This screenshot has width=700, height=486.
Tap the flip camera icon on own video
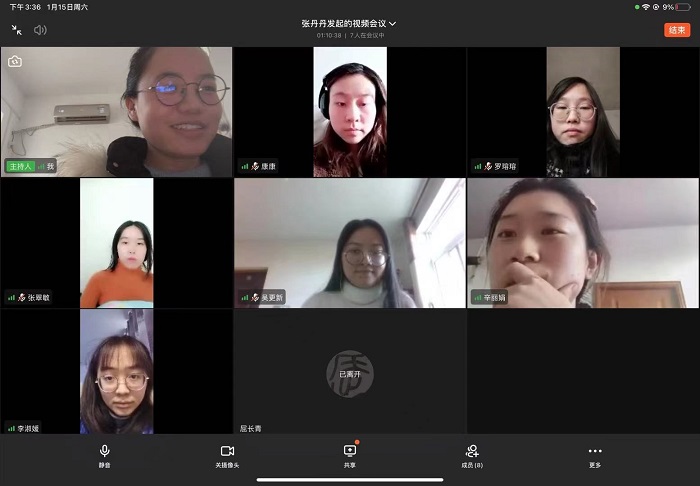click(x=15, y=62)
